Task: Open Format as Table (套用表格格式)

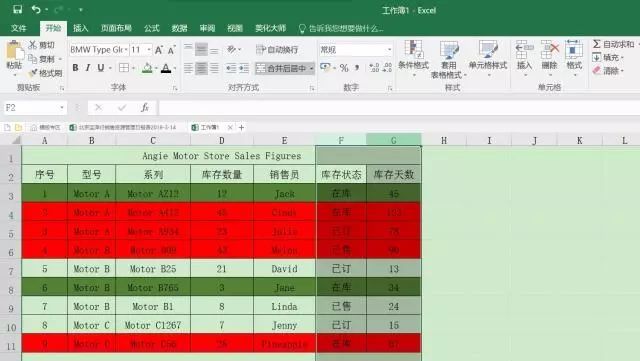Action: point(448,60)
